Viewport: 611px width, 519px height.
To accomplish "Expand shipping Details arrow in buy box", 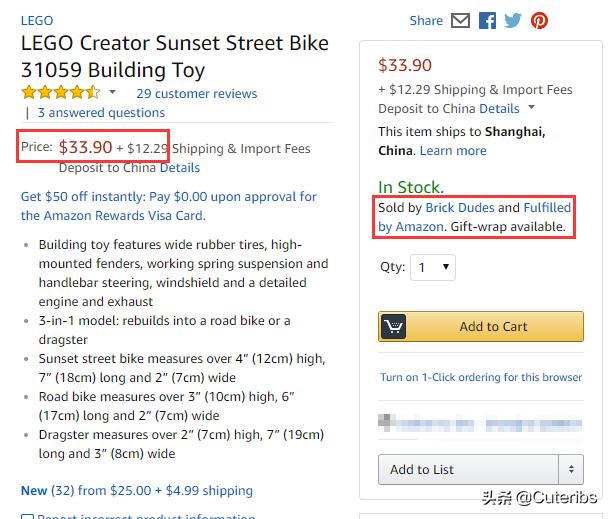I will point(532,108).
